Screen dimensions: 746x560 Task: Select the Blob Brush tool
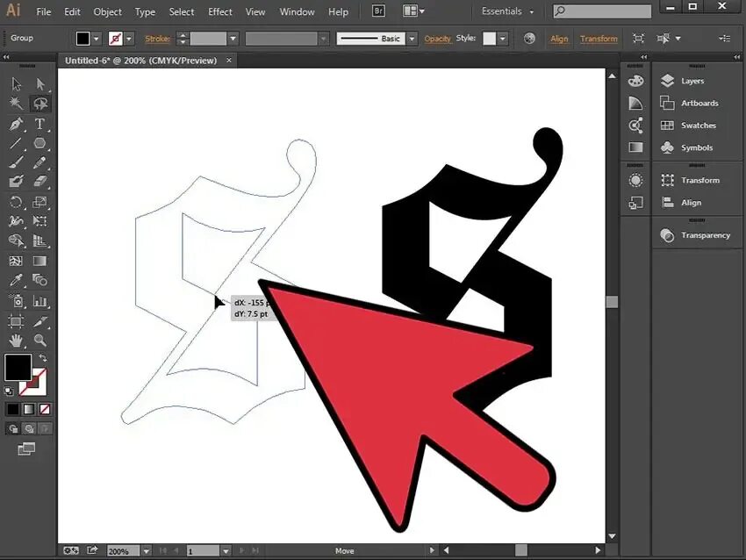pos(16,182)
